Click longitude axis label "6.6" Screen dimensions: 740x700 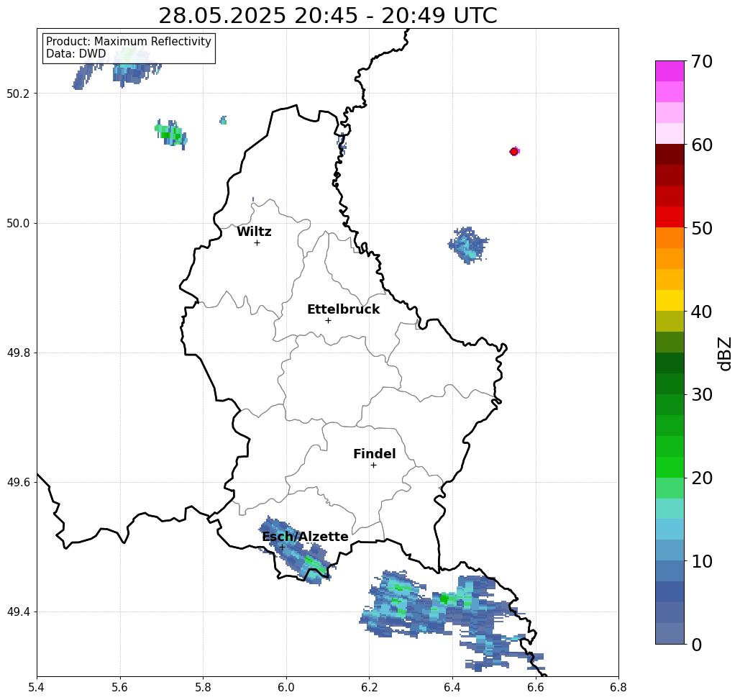(x=536, y=687)
